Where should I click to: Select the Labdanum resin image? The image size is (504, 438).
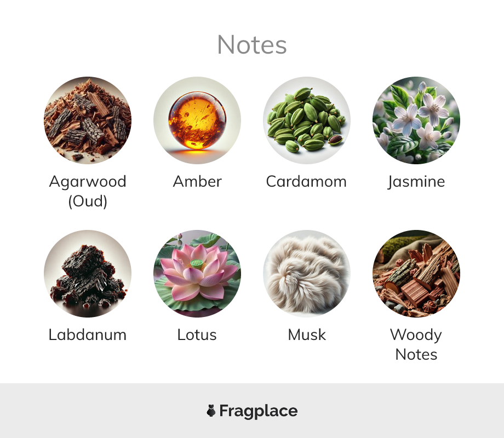tap(88, 273)
